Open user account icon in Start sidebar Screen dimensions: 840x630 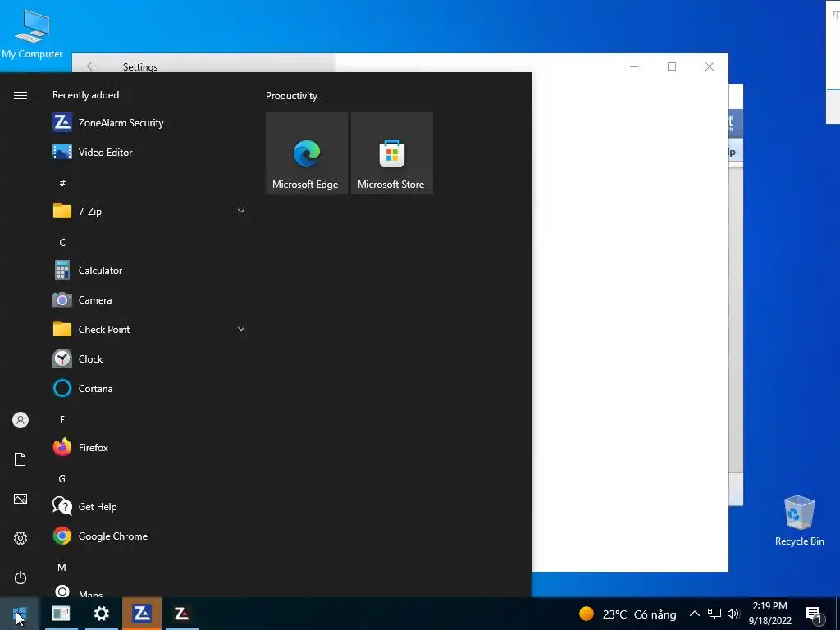(21, 420)
